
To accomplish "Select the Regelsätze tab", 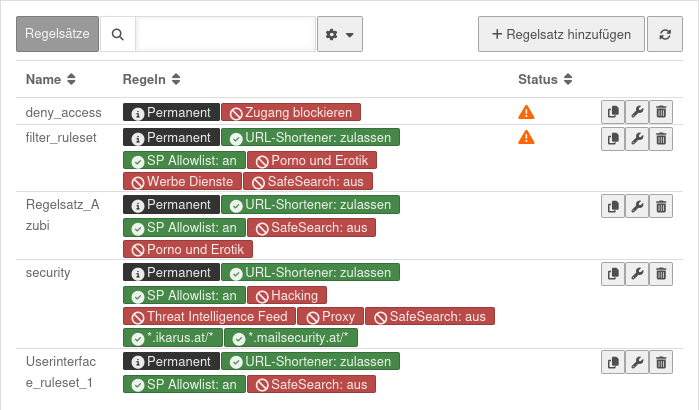I will pos(58,34).
